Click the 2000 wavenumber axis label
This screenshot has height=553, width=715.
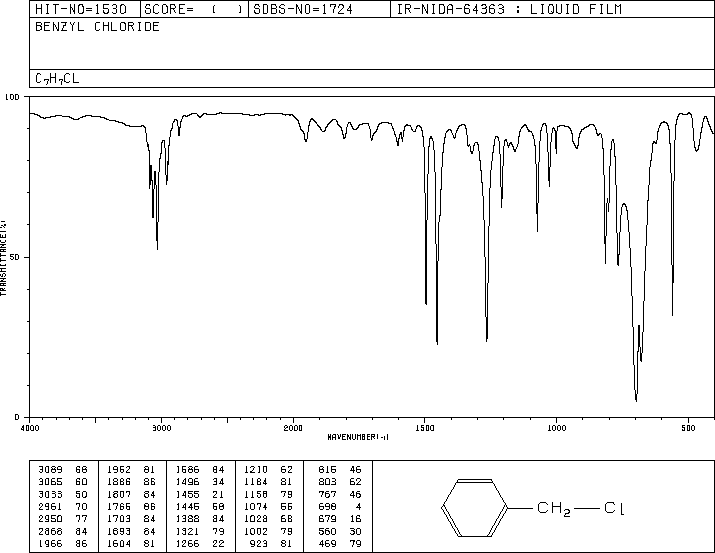(293, 428)
